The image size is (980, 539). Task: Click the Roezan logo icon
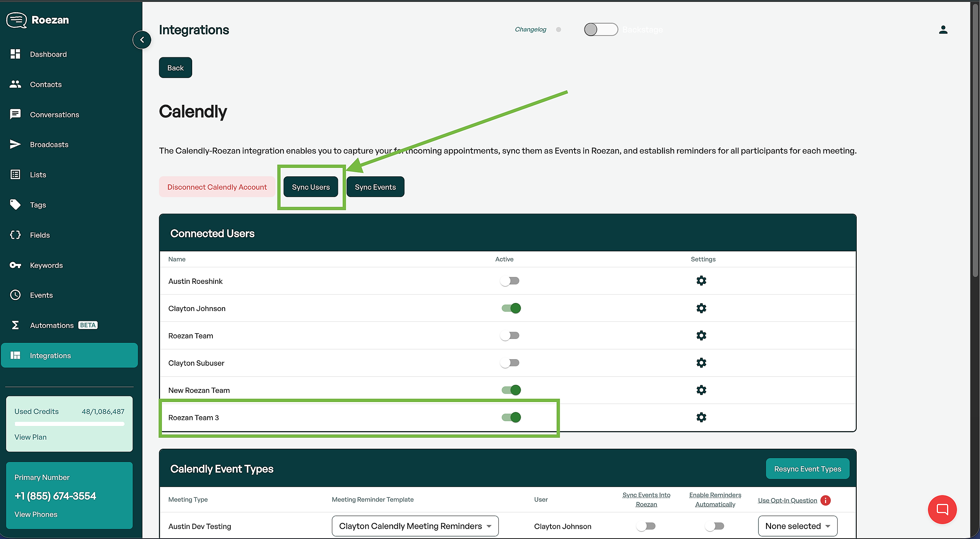pyautogui.click(x=16, y=20)
